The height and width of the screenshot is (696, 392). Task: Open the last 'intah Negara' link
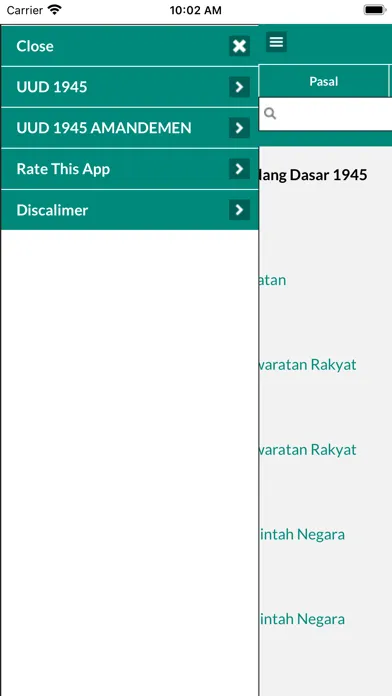click(302, 619)
